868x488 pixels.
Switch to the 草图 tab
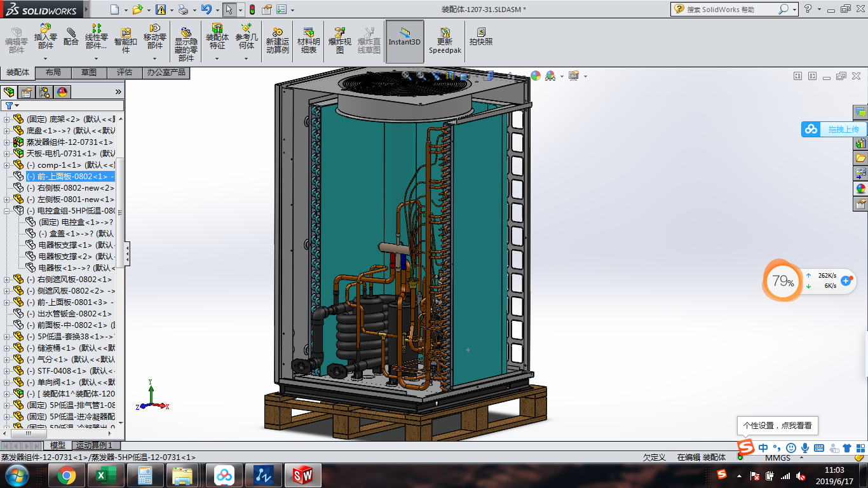tap(89, 72)
